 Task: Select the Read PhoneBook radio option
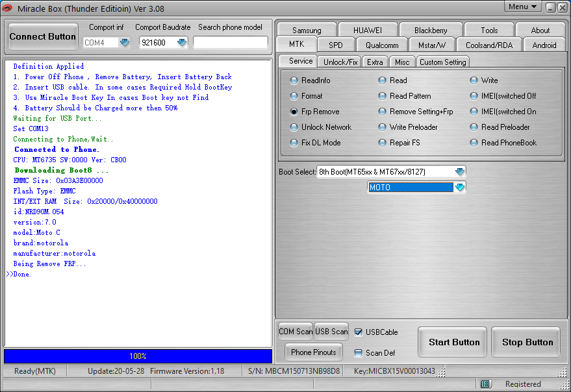[474, 143]
